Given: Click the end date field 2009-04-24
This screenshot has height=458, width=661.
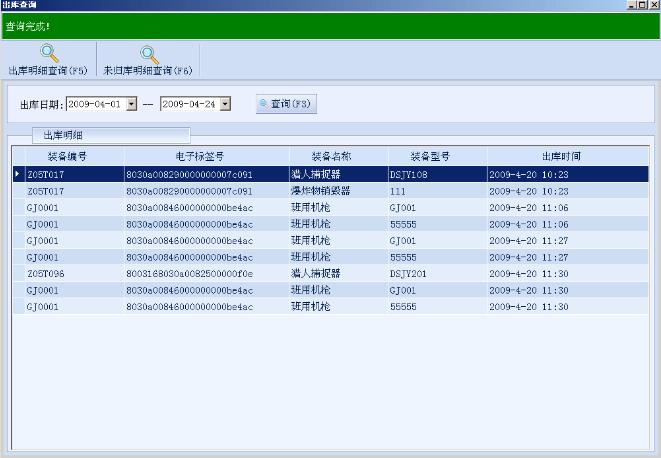Looking at the screenshot, I should [189, 103].
